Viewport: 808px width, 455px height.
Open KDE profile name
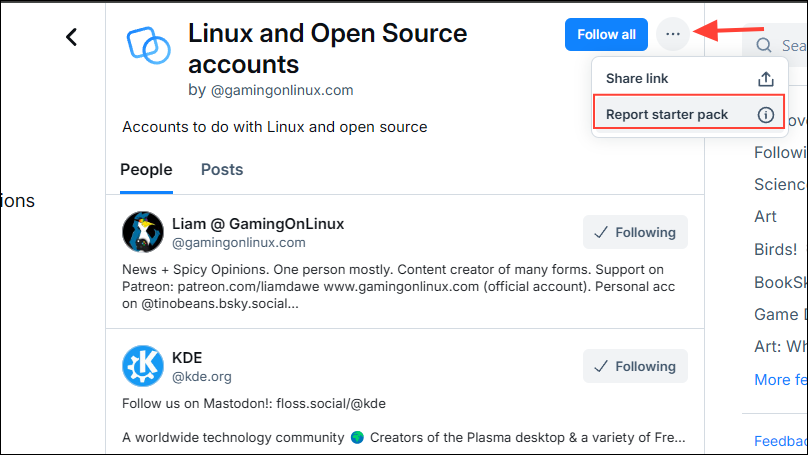coord(187,358)
